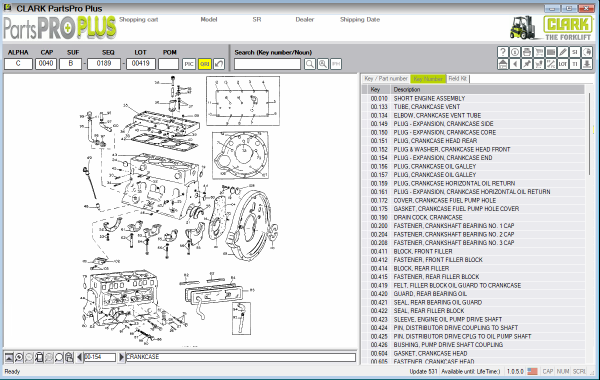Click the circled S price icon

(x=515, y=52)
